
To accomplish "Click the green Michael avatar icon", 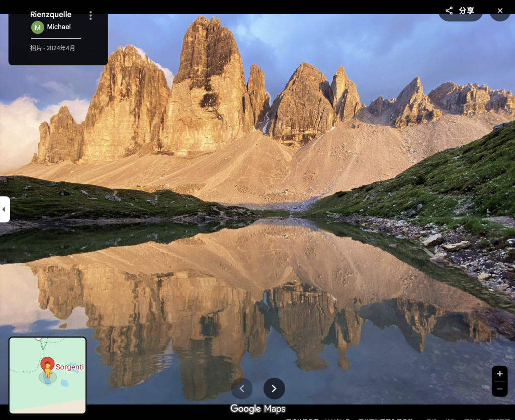I will [x=38, y=27].
